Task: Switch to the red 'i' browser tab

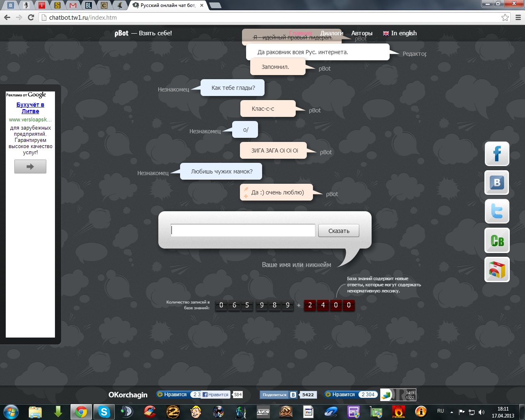Action: tap(42, 5)
